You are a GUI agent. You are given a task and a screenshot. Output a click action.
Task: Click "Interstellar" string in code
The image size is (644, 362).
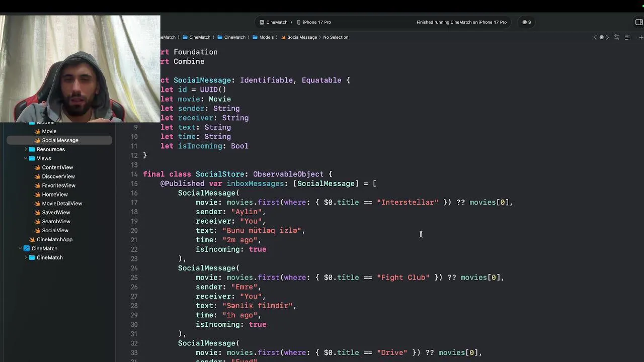pos(408,203)
